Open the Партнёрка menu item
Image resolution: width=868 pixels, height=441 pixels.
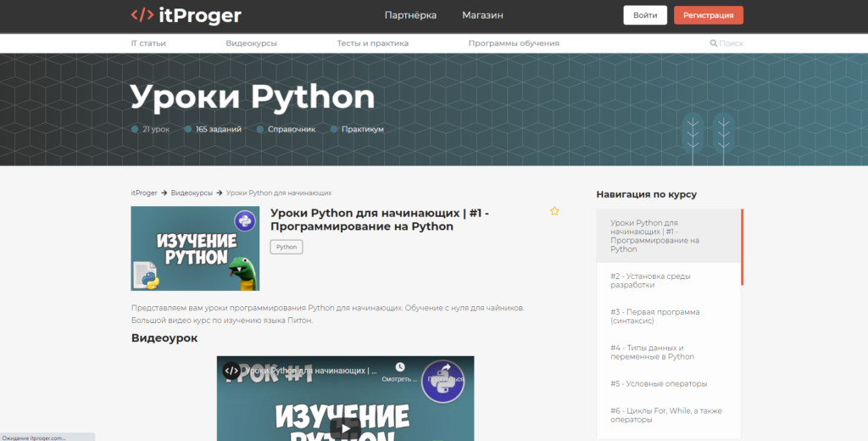coord(410,15)
